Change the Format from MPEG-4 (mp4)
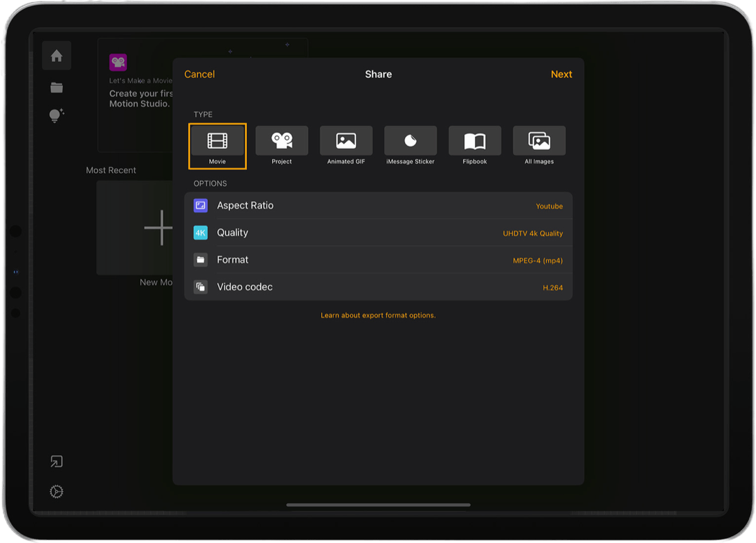Viewport: 756px width, 543px height. (x=378, y=260)
